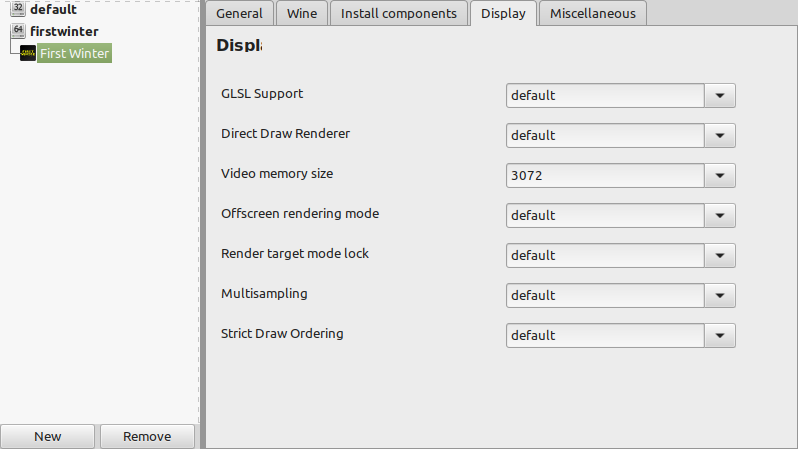Click the Remove button
The image size is (798, 449).
tap(147, 436)
